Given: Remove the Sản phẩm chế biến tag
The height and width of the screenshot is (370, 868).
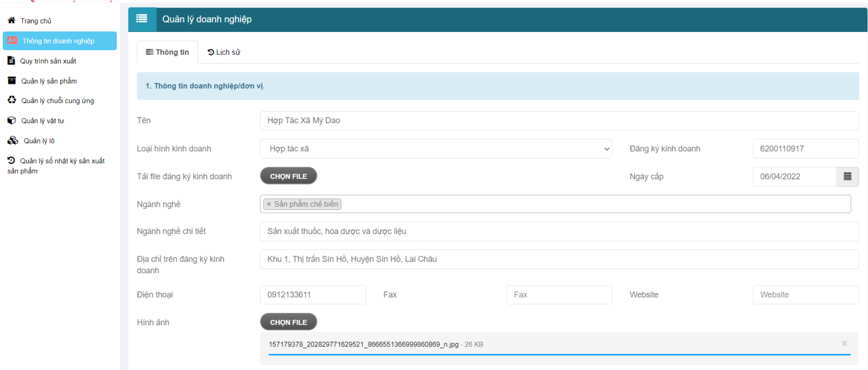Looking at the screenshot, I should click(x=269, y=205).
